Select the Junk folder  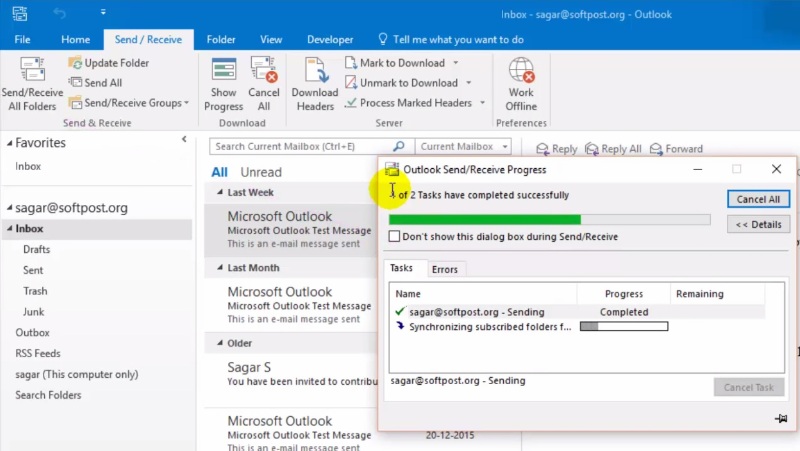click(33, 312)
